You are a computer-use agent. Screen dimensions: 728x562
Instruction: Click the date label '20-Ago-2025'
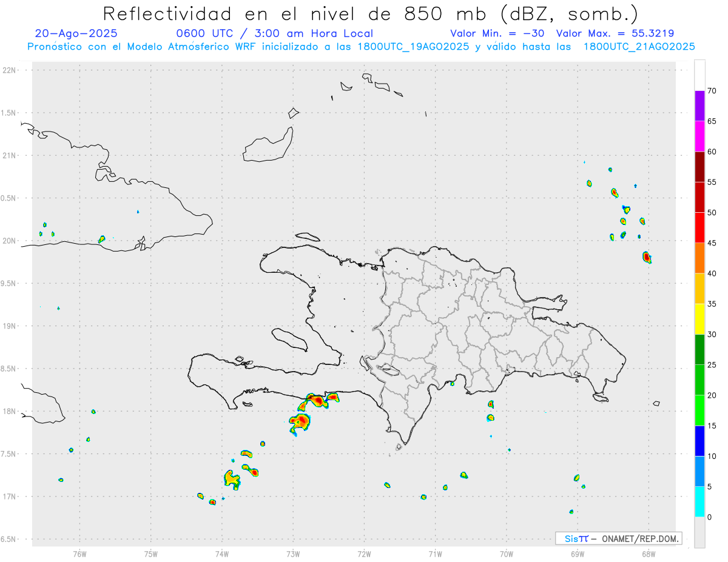tap(76, 33)
